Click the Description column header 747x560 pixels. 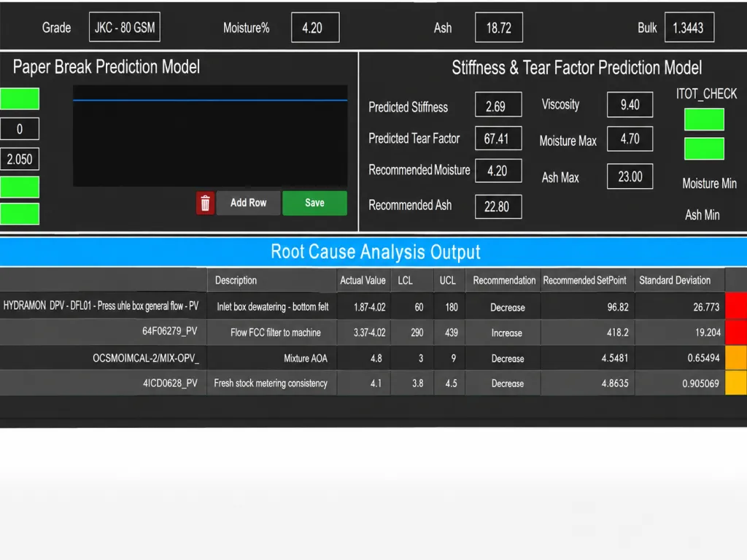point(272,280)
